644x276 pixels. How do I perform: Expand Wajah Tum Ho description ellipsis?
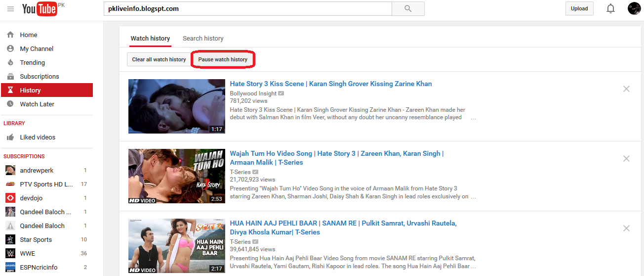[x=473, y=197]
